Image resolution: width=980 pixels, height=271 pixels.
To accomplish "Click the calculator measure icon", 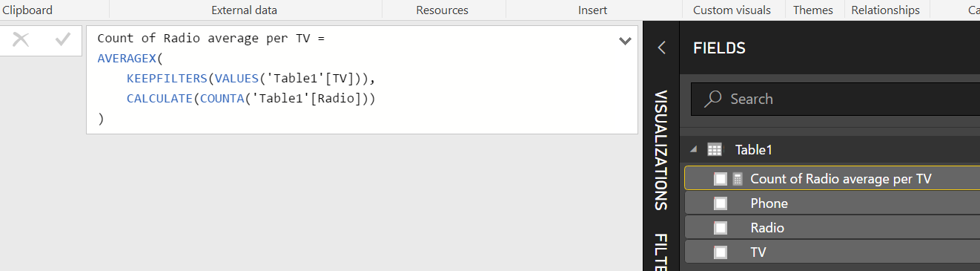I will pos(738,179).
